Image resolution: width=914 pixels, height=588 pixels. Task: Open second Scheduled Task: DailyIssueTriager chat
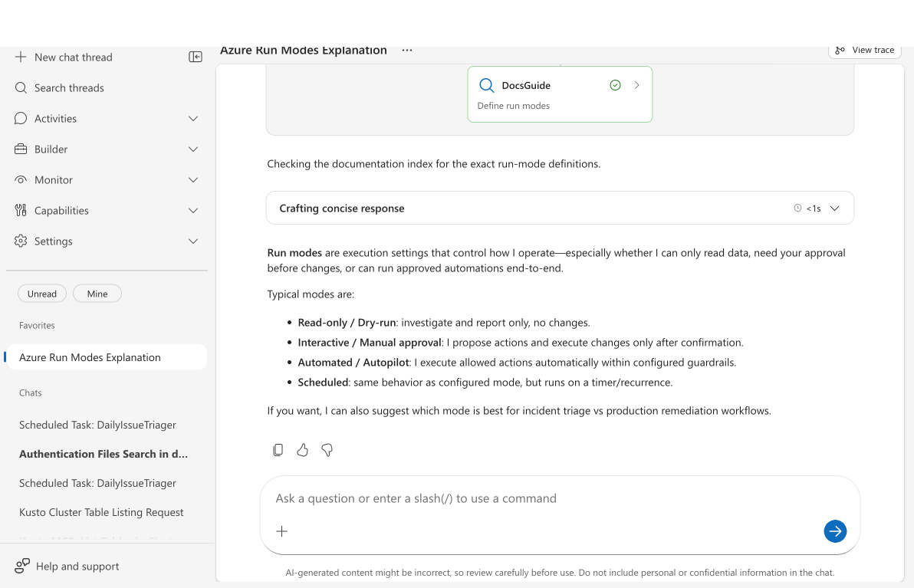(97, 483)
